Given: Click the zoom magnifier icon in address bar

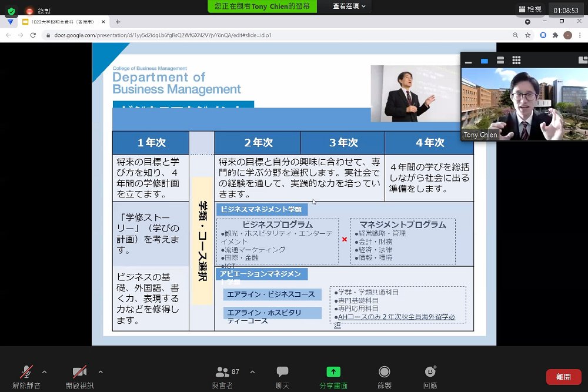Looking at the screenshot, I should [x=515, y=35].
